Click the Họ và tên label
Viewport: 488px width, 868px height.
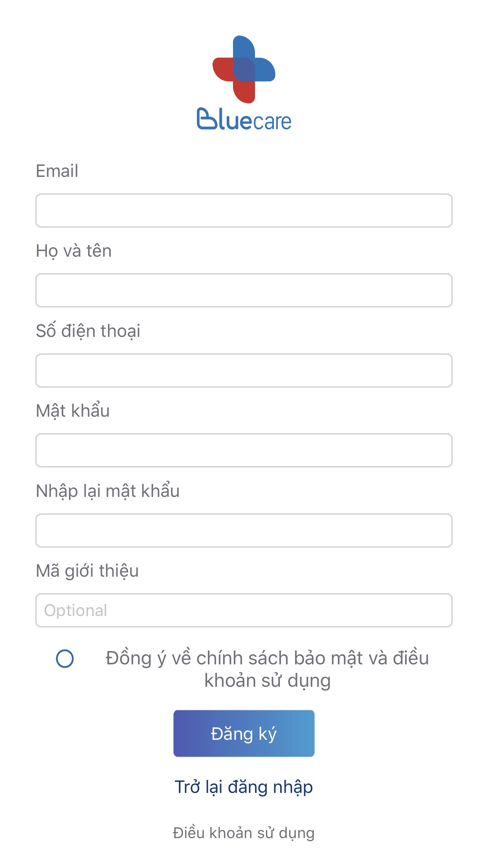click(x=74, y=251)
